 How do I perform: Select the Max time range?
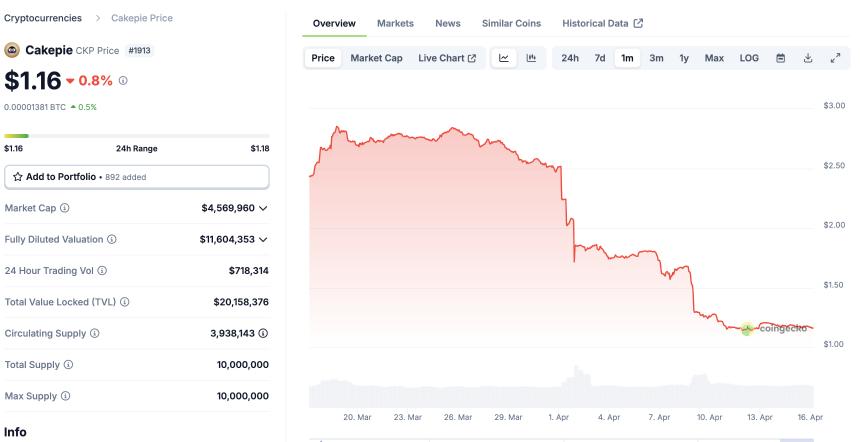pos(714,58)
